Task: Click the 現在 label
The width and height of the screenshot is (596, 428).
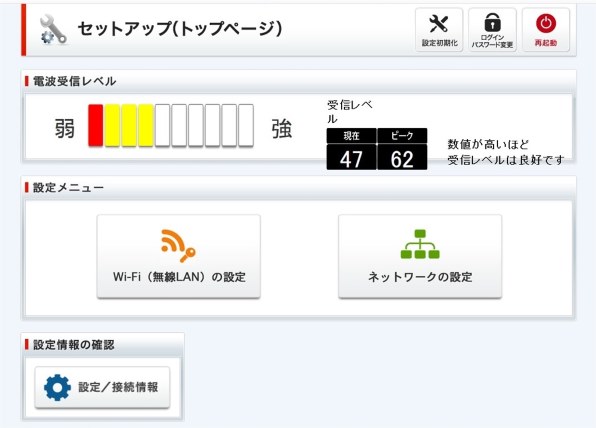Action: 351,136
